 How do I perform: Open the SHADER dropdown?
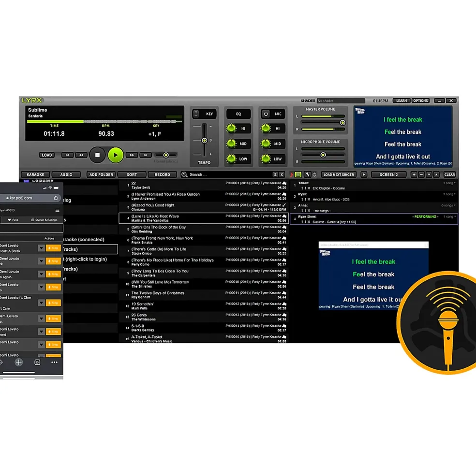[341, 101]
